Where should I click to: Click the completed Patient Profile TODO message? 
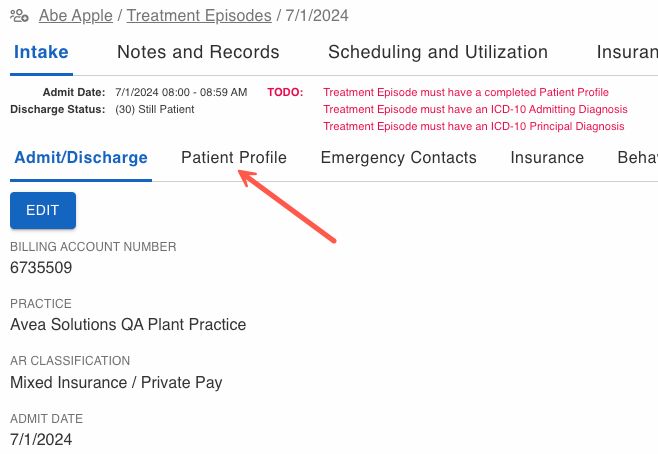pyautogui.click(x=466, y=93)
